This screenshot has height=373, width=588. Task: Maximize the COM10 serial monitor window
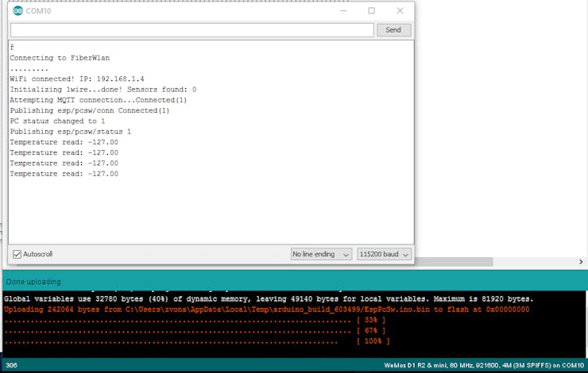(371, 11)
